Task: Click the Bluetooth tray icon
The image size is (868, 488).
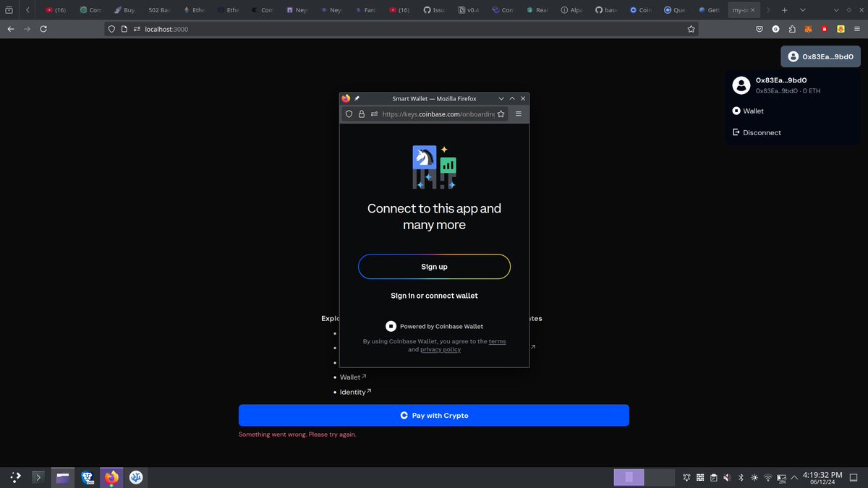Action: [x=741, y=477]
